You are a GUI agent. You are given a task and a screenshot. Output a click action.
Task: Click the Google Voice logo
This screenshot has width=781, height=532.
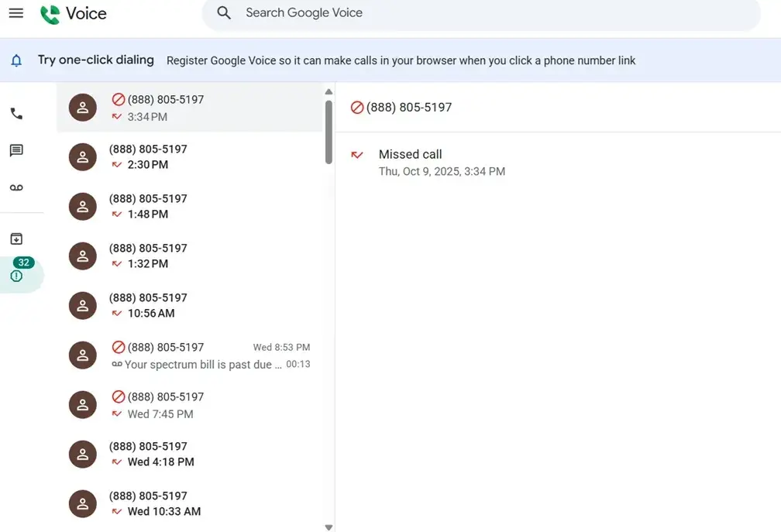pyautogui.click(x=74, y=14)
